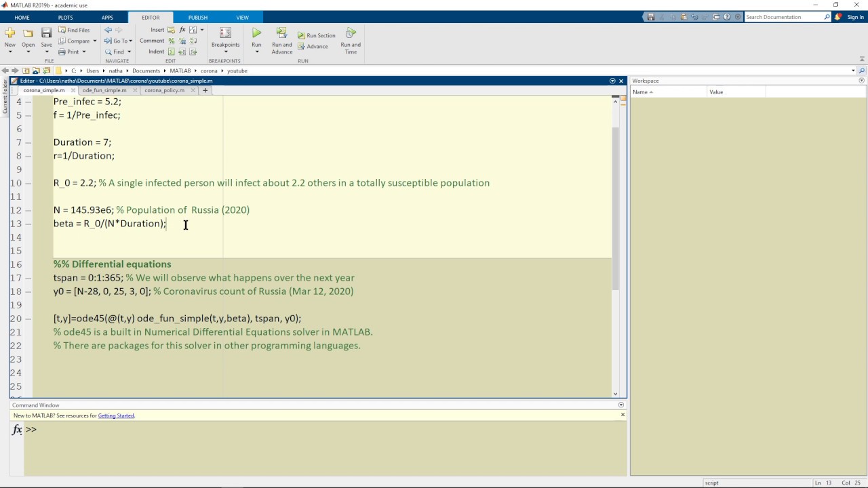Switch to the HOME ribbon tab

22,18
